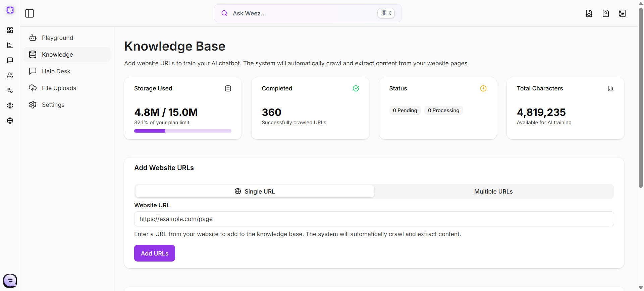This screenshot has width=644, height=291.
Task: Open the chat messages icon in left rail
Action: pyautogui.click(x=10, y=60)
